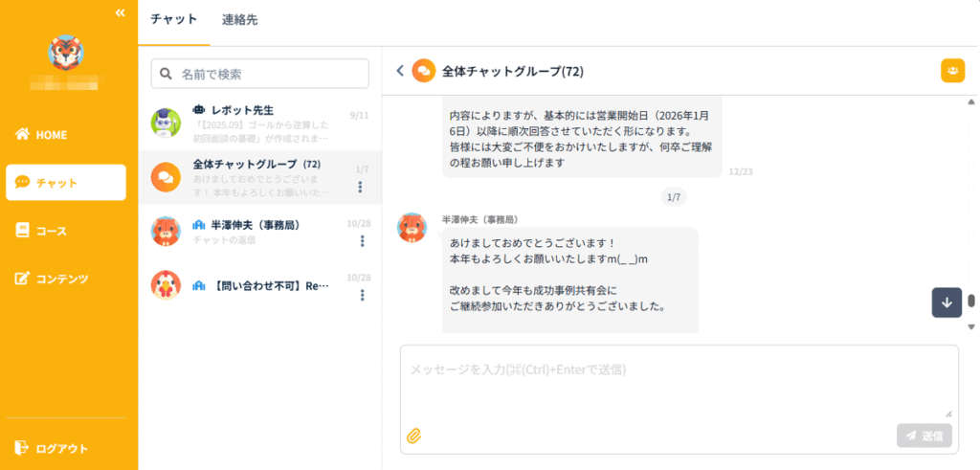Click the paperclip attachment icon
Screen dimensions: 980x470
tap(414, 436)
